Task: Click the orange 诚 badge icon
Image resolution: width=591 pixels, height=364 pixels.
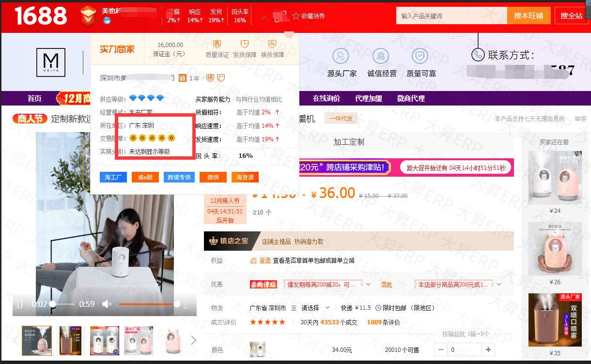Action: 183,78
